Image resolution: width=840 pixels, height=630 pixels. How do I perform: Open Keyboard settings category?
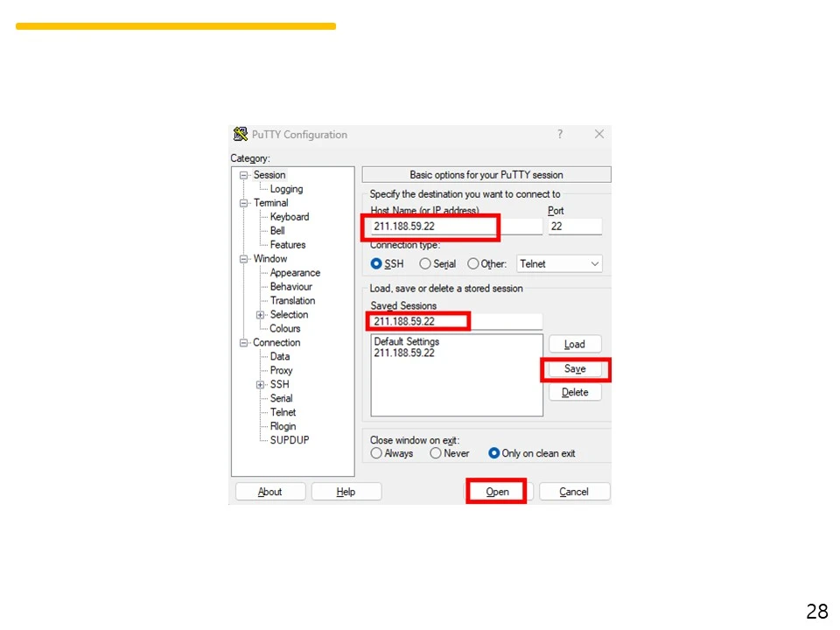pyautogui.click(x=290, y=216)
